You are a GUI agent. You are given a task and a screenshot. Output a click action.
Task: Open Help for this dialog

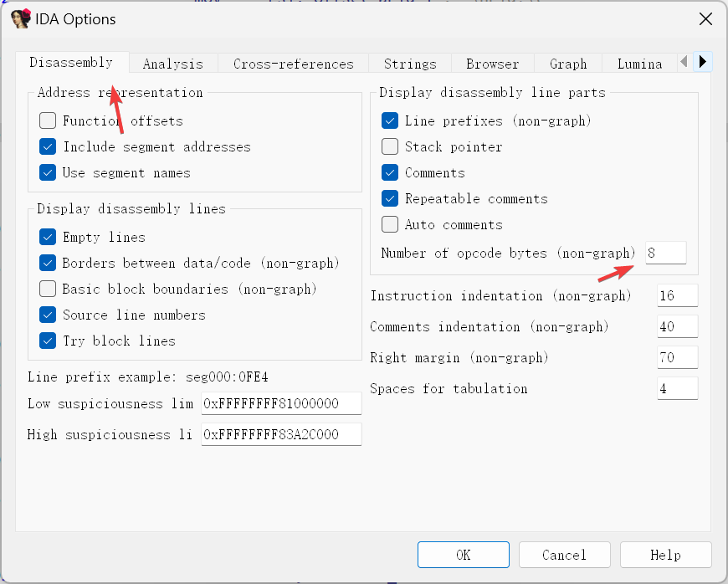point(666,555)
